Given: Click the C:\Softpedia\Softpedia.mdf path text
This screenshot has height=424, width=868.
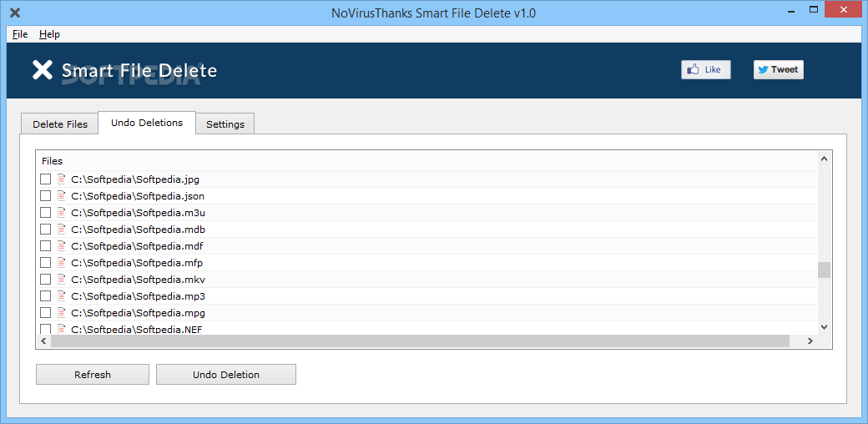Looking at the screenshot, I should coord(137,245).
